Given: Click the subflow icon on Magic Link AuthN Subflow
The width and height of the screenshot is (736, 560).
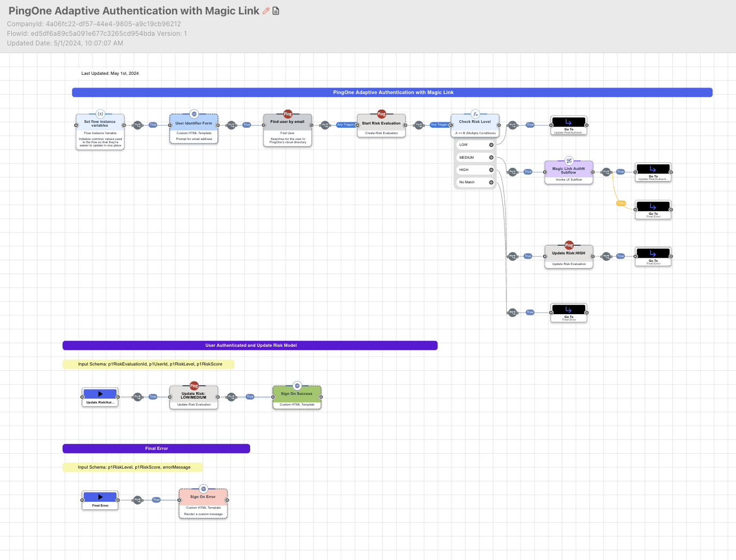Looking at the screenshot, I should (x=569, y=161).
